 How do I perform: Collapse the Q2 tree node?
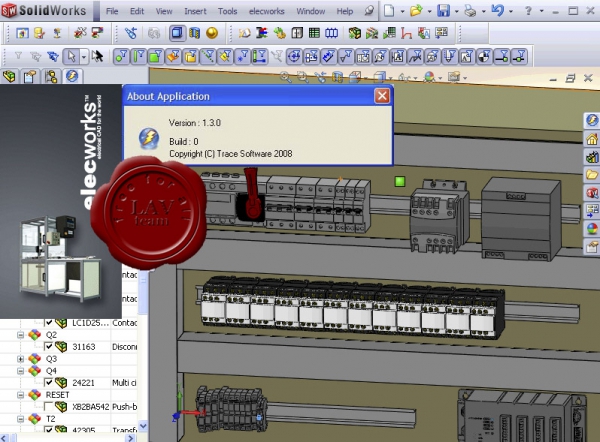pos(20,335)
